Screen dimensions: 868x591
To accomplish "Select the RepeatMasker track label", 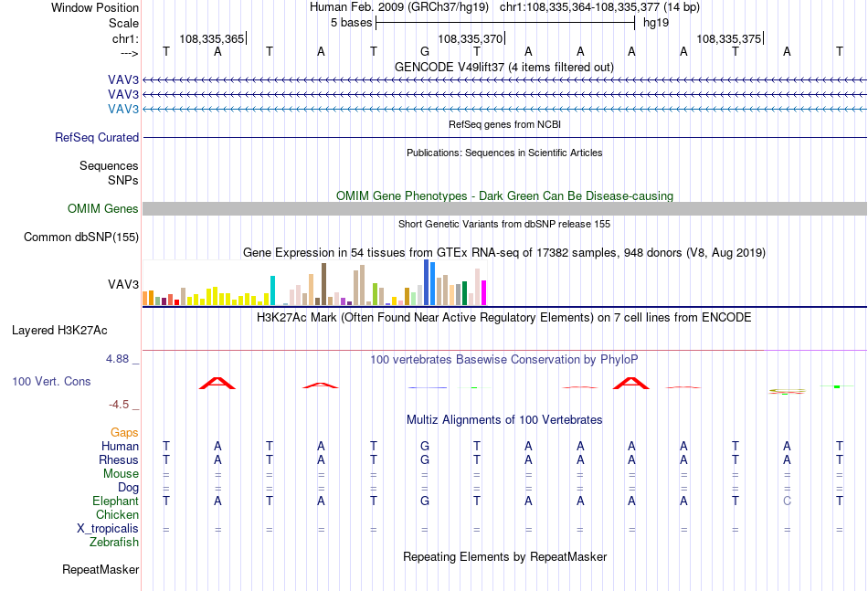I will click(x=101, y=569).
